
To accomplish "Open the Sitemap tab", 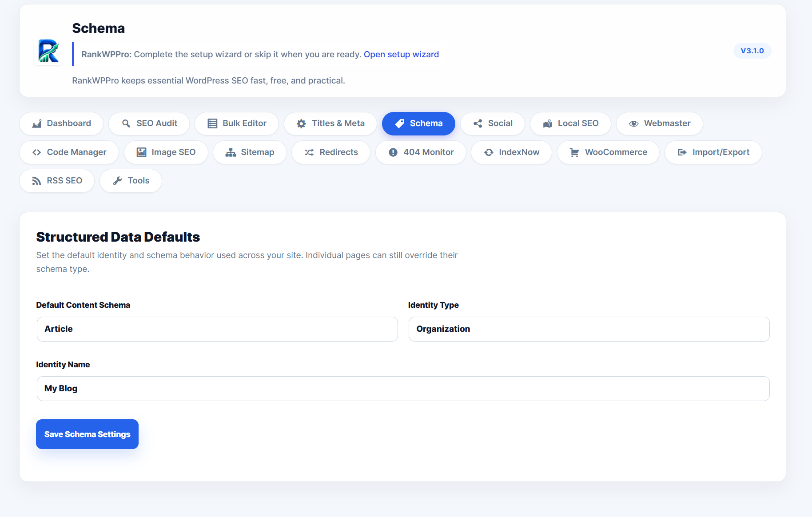I will click(x=250, y=152).
